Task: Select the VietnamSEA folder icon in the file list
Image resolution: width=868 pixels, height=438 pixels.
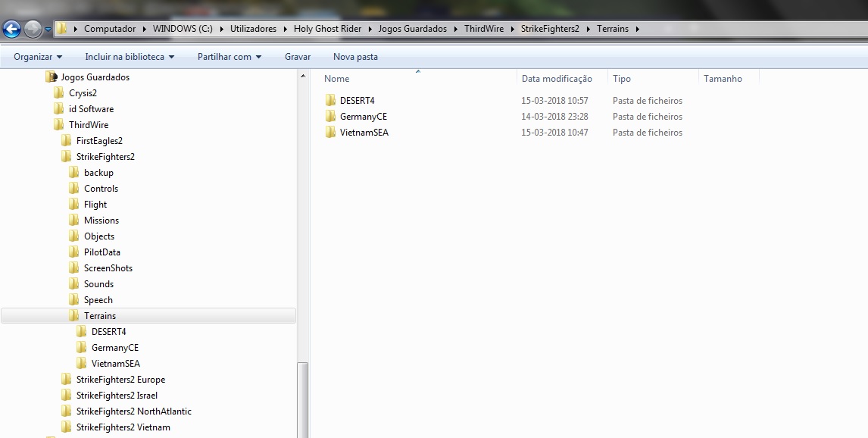Action: tap(330, 133)
